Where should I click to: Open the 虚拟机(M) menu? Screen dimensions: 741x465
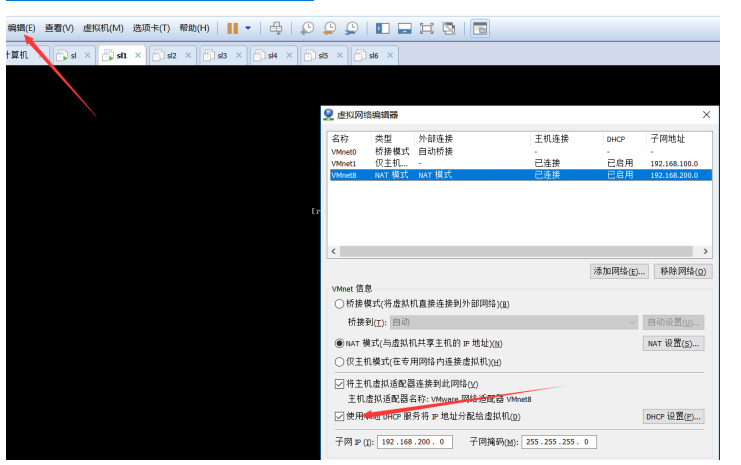pyautogui.click(x=103, y=28)
